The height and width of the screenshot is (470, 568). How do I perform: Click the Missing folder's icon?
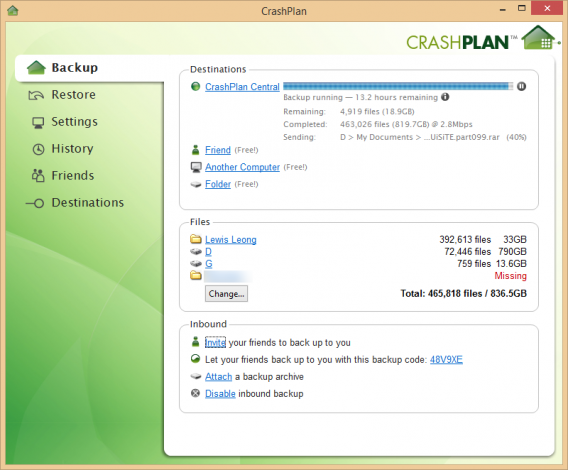(196, 276)
